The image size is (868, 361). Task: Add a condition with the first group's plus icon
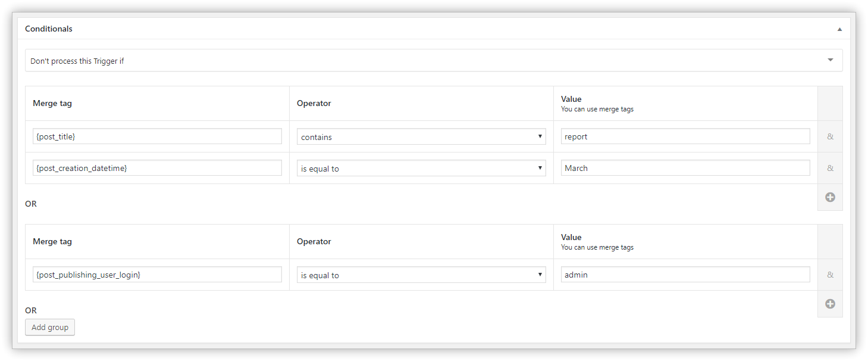tap(830, 197)
